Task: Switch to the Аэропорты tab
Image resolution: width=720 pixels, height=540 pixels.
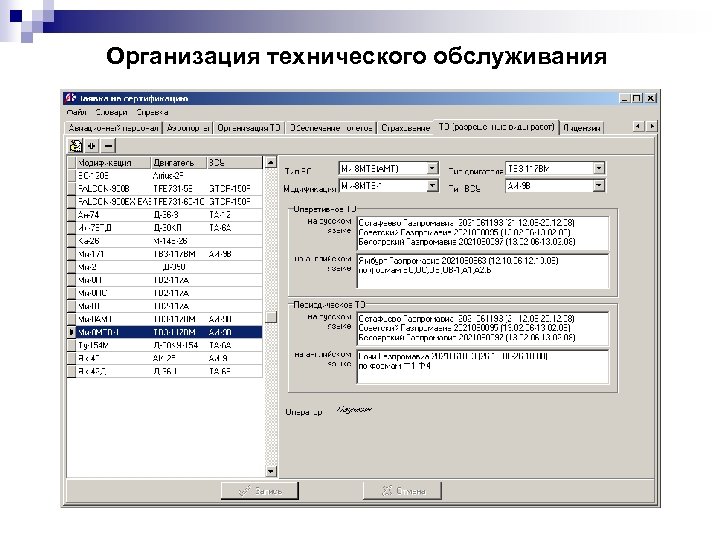Action: coord(188,128)
